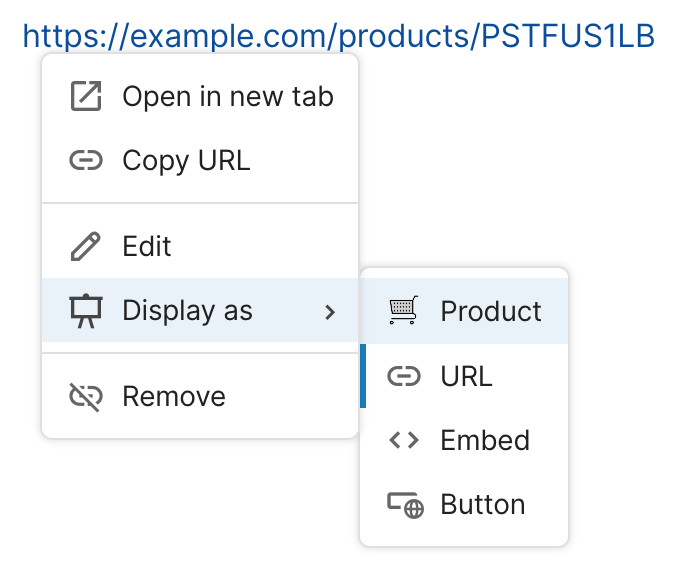Choose the Open in new tab entry
Viewport: 674px width, 572px height.
pos(227,97)
